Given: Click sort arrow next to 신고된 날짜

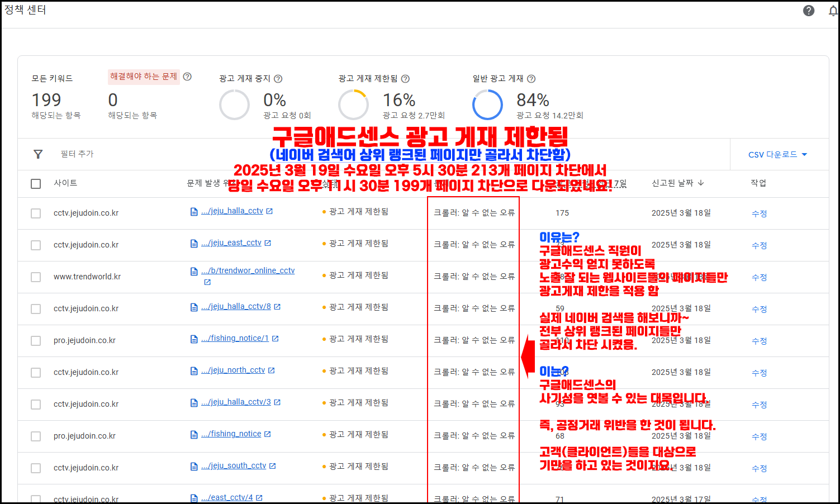Looking at the screenshot, I should click(701, 183).
